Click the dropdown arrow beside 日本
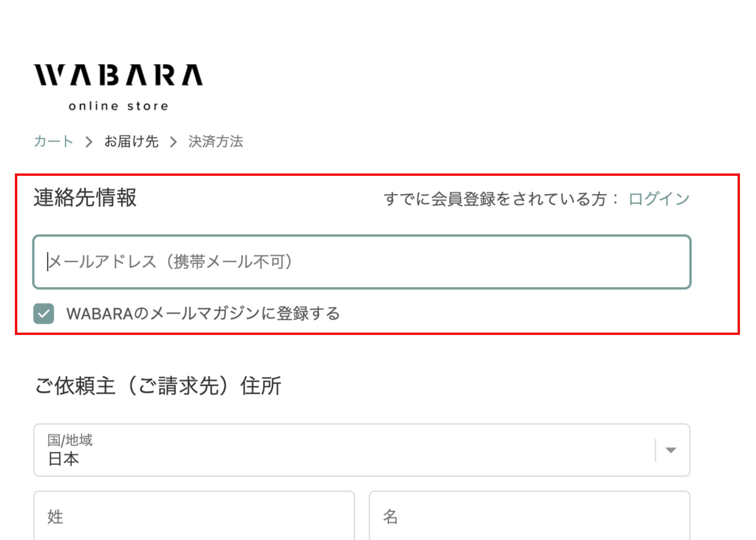The height and width of the screenshot is (540, 756). 671,450
